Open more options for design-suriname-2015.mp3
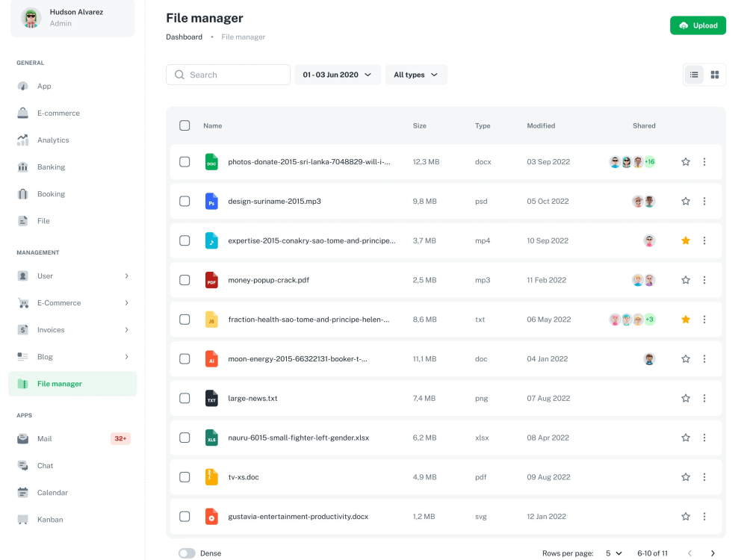Image resolution: width=747 pixels, height=560 pixels. [704, 202]
